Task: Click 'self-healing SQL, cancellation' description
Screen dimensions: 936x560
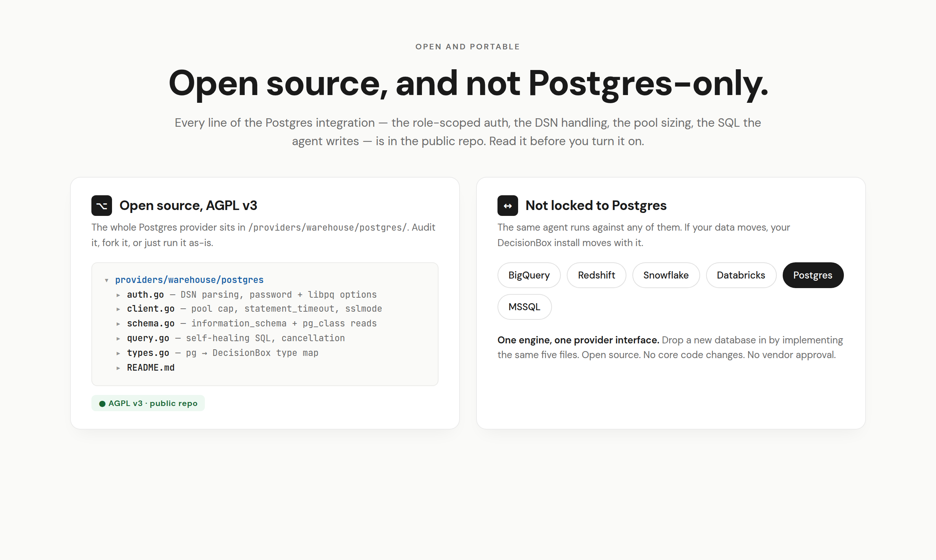Action: tap(265, 338)
